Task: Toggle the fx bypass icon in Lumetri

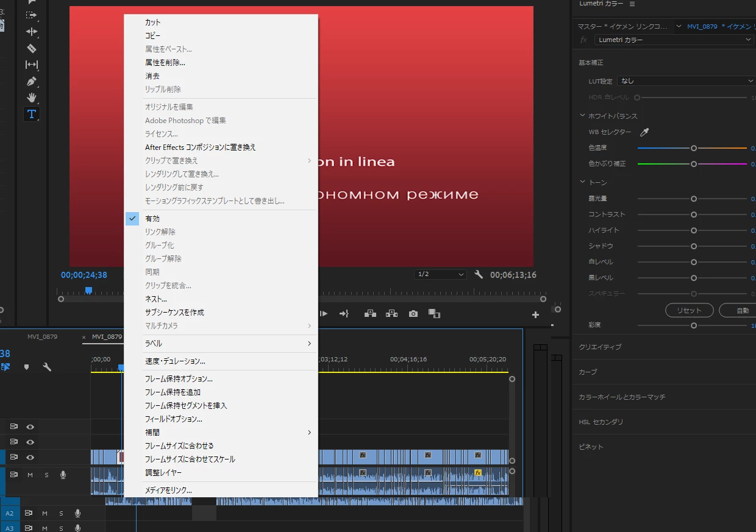Action: coord(583,40)
